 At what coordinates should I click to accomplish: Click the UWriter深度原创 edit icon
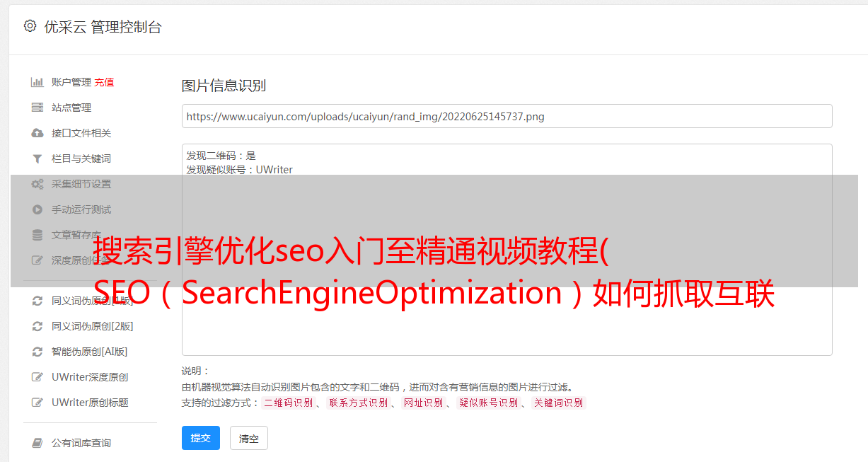coord(37,377)
